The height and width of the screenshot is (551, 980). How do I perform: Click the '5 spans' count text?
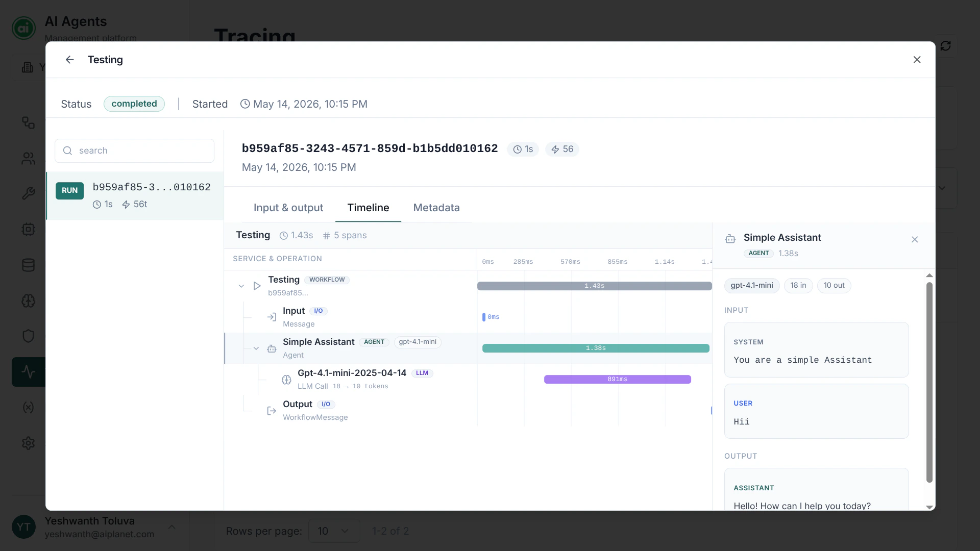coord(350,235)
